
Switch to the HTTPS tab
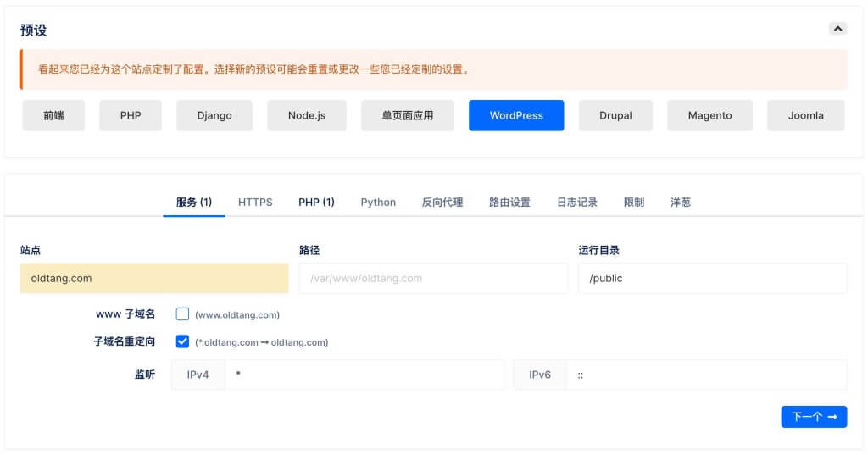[x=255, y=203]
